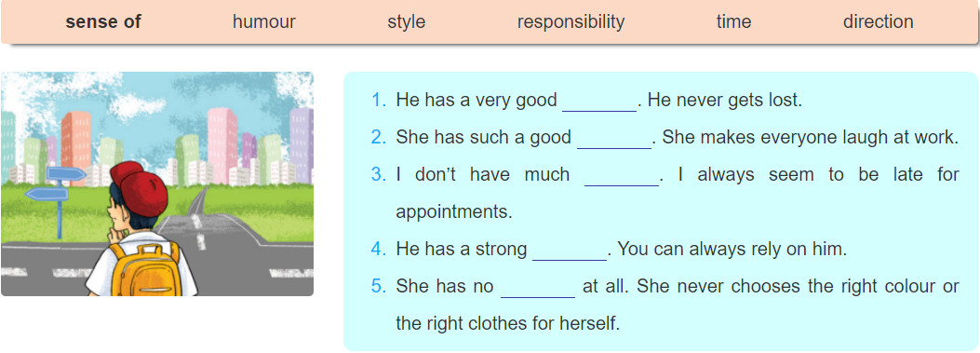The image size is (980, 353).
Task: Click the blank after 'She has no'
Action: pyautogui.click(x=538, y=287)
